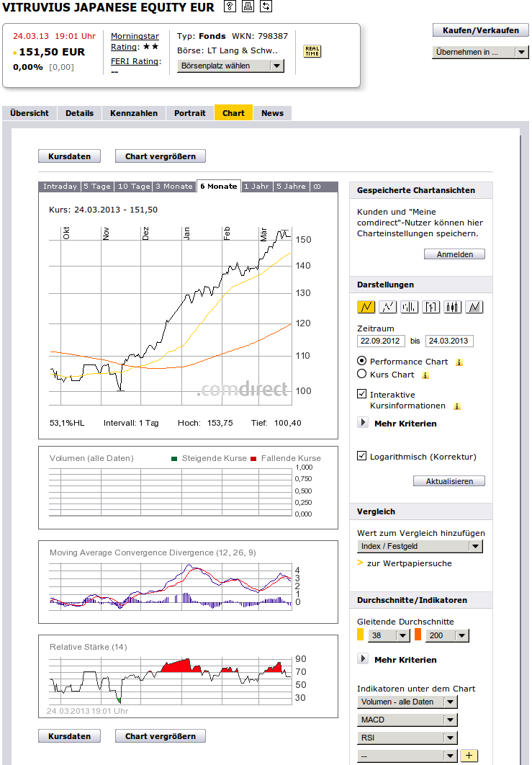
Task: Select the 10 Tage time range tab
Action: 134,187
